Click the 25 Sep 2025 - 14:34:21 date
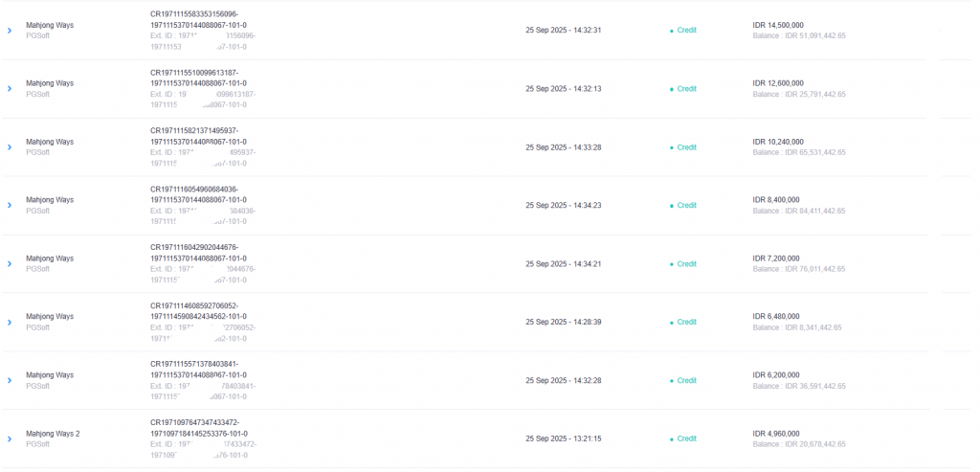 (563, 264)
